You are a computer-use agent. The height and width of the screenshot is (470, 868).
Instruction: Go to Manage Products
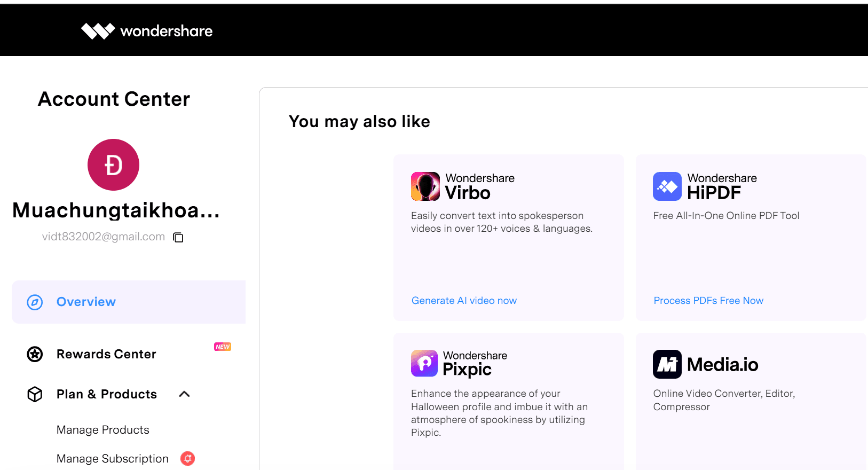[103, 430]
